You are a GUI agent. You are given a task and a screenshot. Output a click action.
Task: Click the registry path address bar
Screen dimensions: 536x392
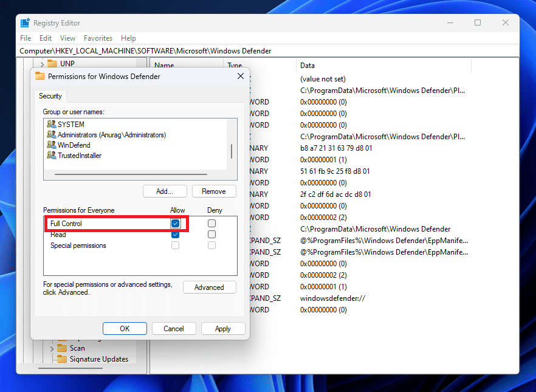click(267, 51)
